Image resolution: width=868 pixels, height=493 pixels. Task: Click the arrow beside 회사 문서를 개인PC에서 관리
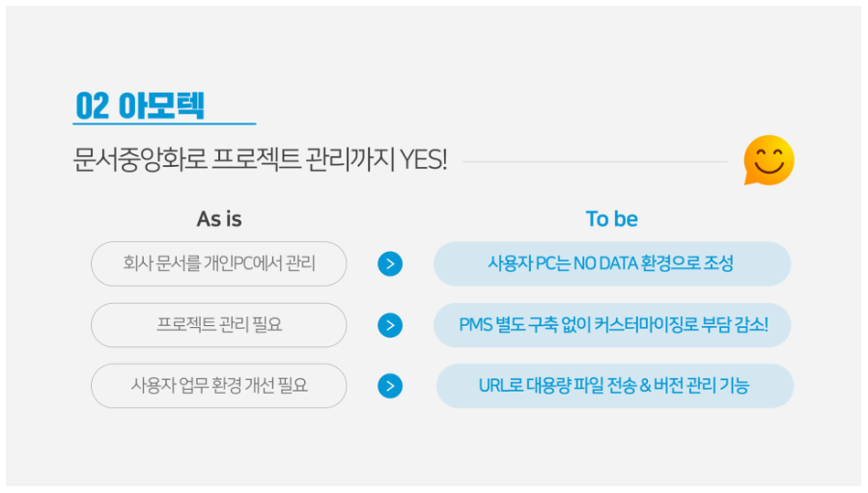coord(390,263)
